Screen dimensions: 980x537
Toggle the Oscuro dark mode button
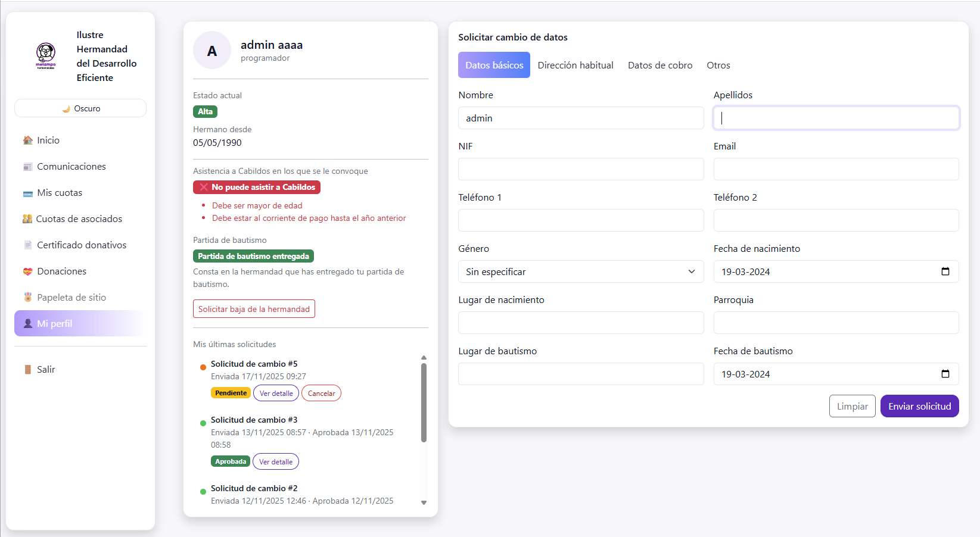coord(80,108)
